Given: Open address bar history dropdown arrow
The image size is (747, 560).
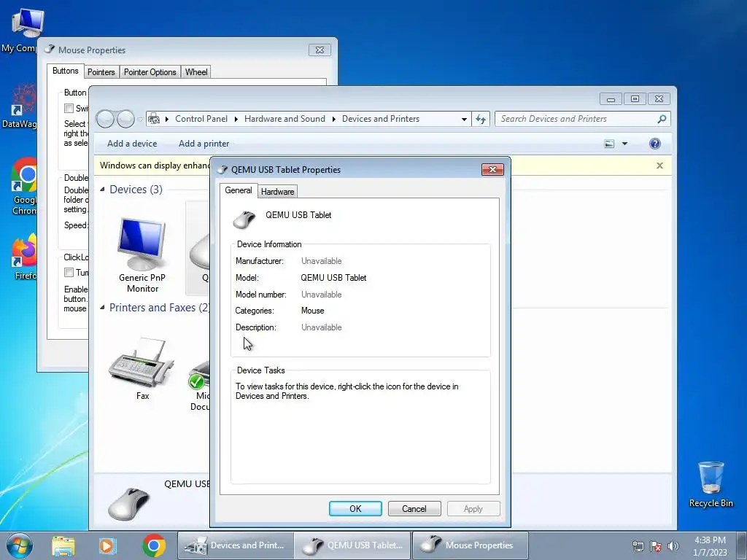Looking at the screenshot, I should point(464,119).
